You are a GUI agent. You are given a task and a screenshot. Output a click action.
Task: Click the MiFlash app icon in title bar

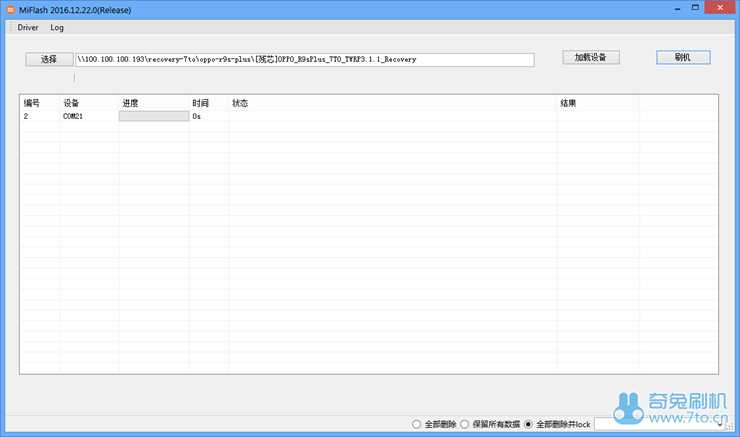(11, 9)
